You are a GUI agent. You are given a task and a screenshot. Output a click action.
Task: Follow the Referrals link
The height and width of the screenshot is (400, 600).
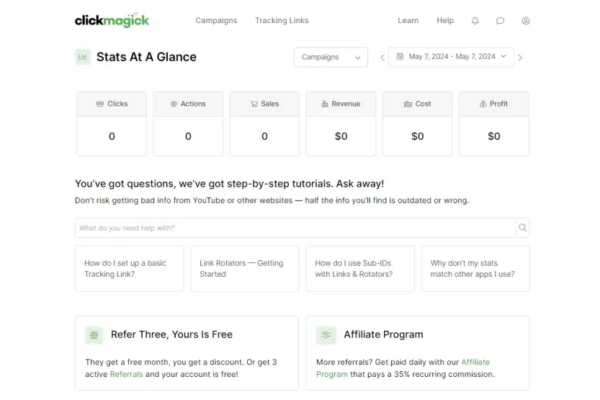click(126, 374)
